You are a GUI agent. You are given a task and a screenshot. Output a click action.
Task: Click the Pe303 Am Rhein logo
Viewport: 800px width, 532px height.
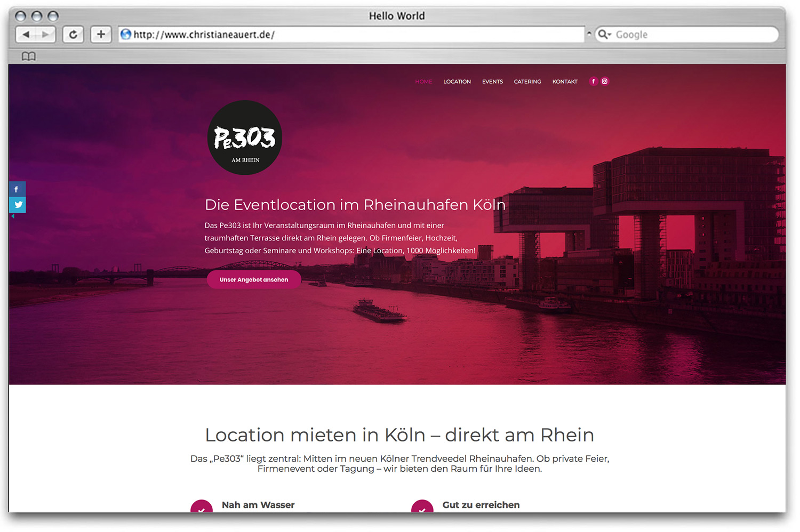click(244, 138)
